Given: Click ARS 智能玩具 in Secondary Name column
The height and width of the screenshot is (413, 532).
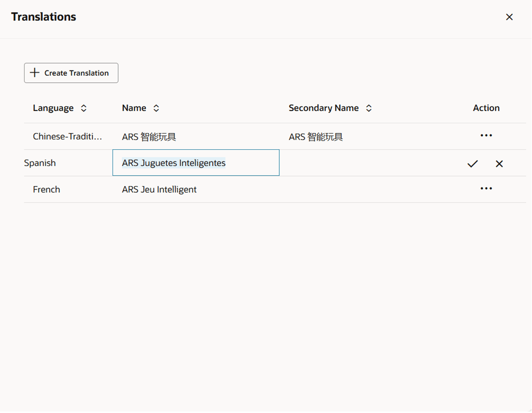Looking at the screenshot, I should 316,137.
